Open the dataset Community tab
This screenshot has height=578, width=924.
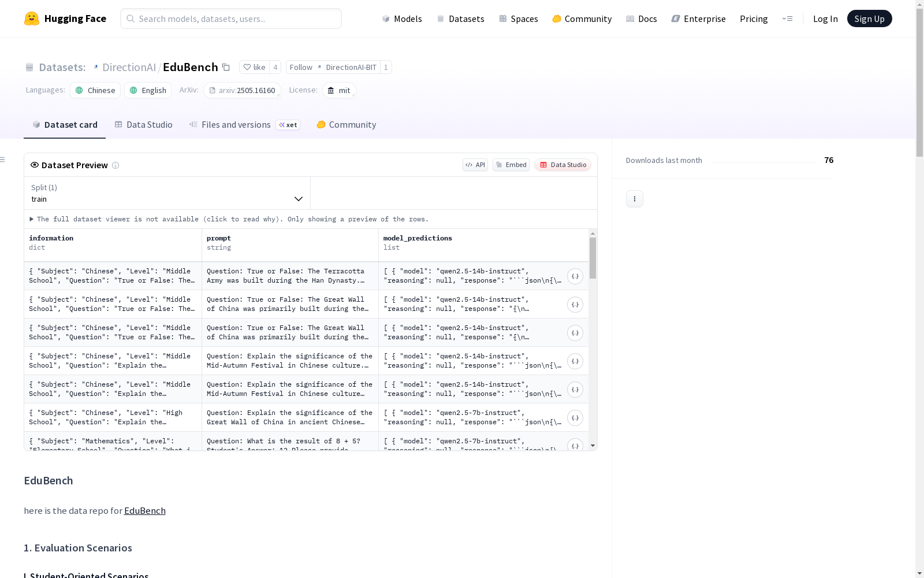[x=346, y=125]
